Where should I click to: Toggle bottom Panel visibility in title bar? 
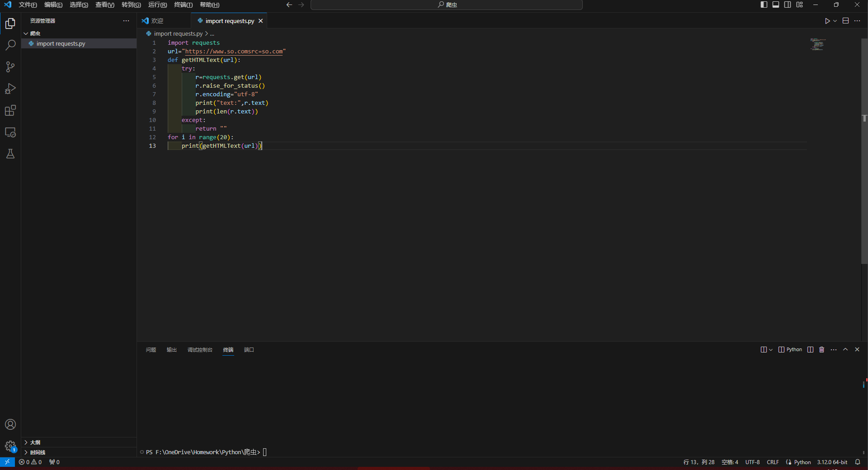point(776,5)
